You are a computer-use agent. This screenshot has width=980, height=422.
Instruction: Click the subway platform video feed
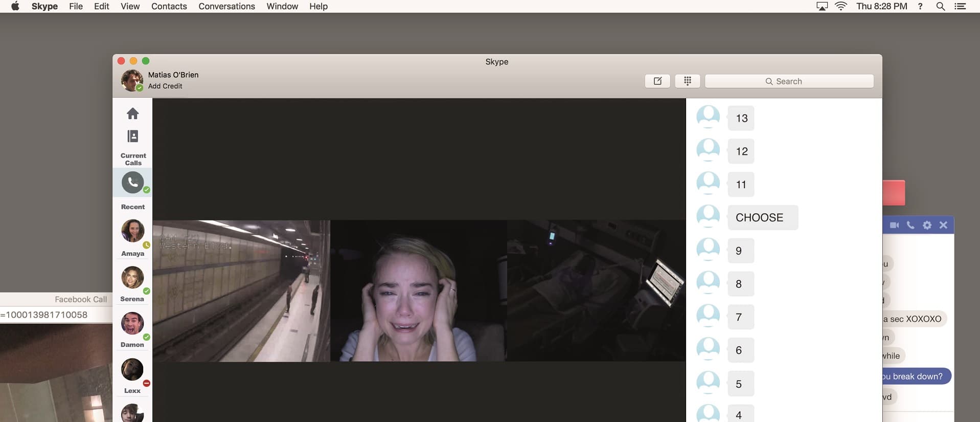[241, 291]
